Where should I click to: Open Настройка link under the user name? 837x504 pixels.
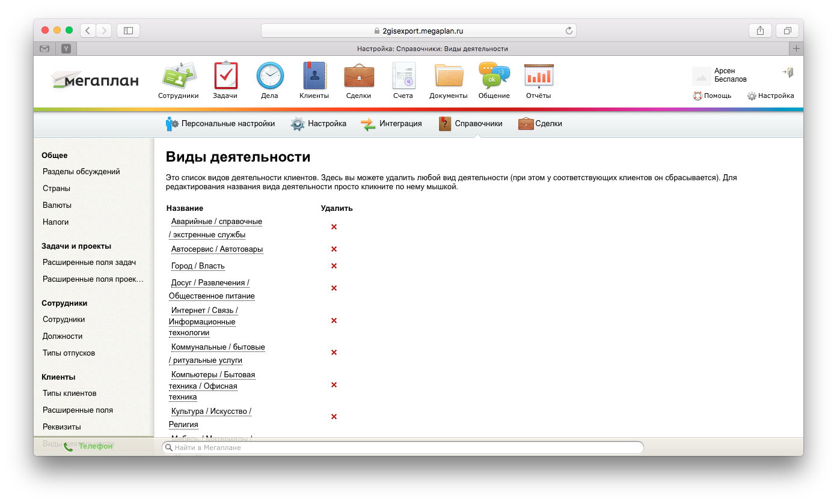point(771,96)
